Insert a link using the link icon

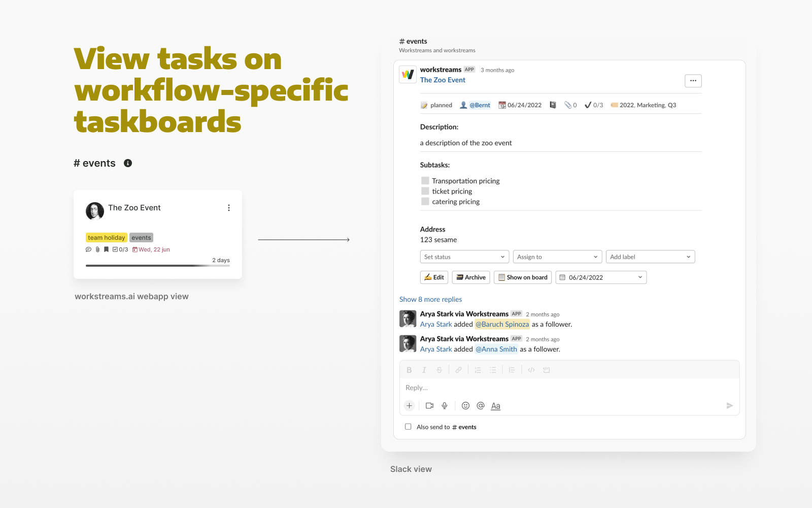click(458, 370)
